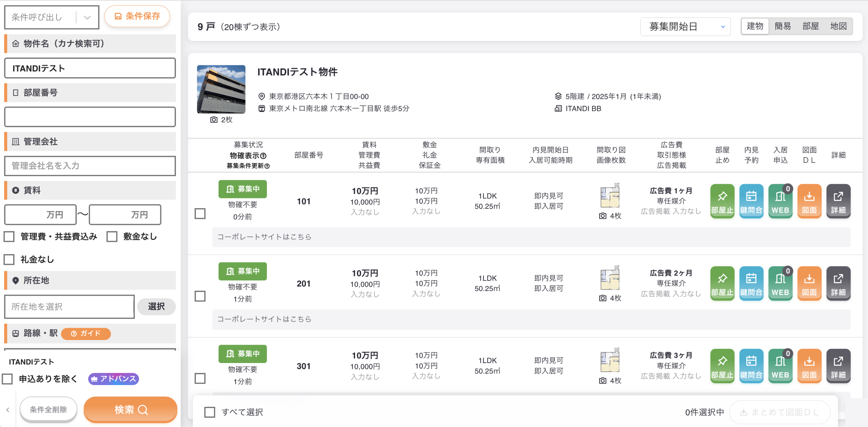Click 管理会社名を入力 input field
This screenshot has width=868, height=427.
pos(90,166)
